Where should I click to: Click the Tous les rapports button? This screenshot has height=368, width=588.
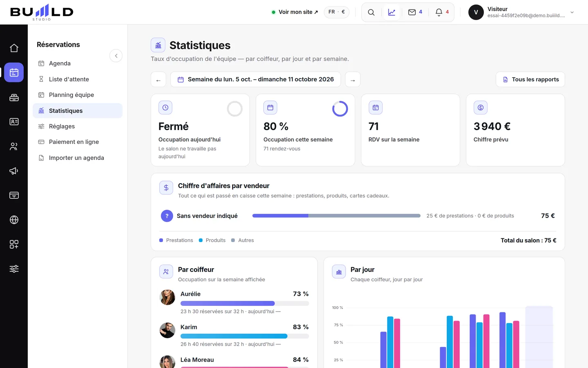tap(530, 80)
